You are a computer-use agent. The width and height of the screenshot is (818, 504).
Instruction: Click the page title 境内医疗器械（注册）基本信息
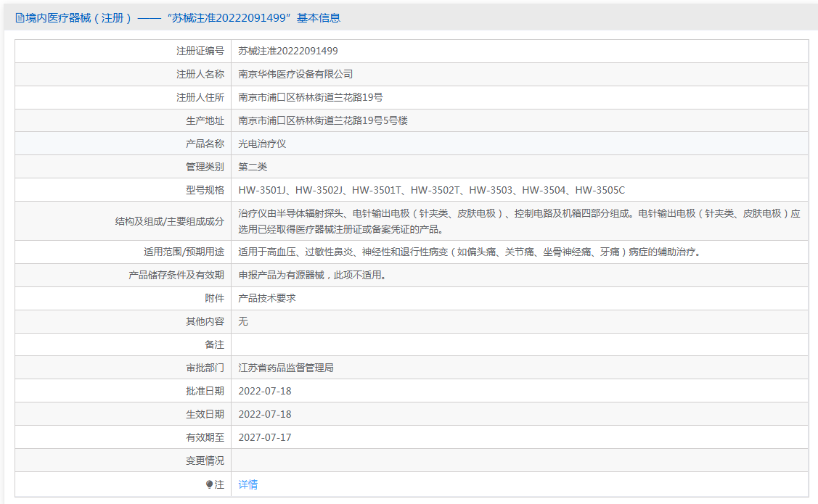177,18
